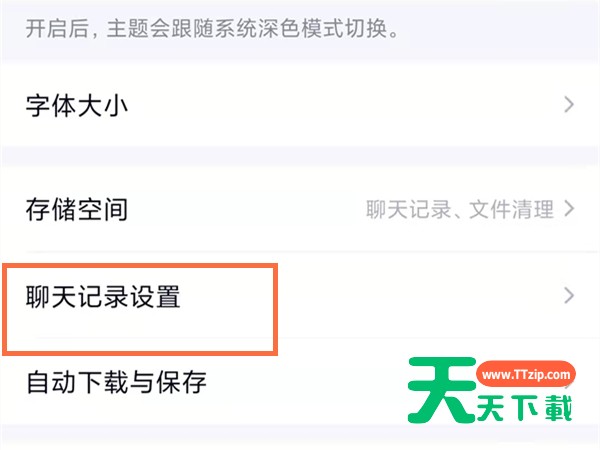Click chevron arrow beside 字体大小
Screen dimensions: 600x450
tap(569, 104)
